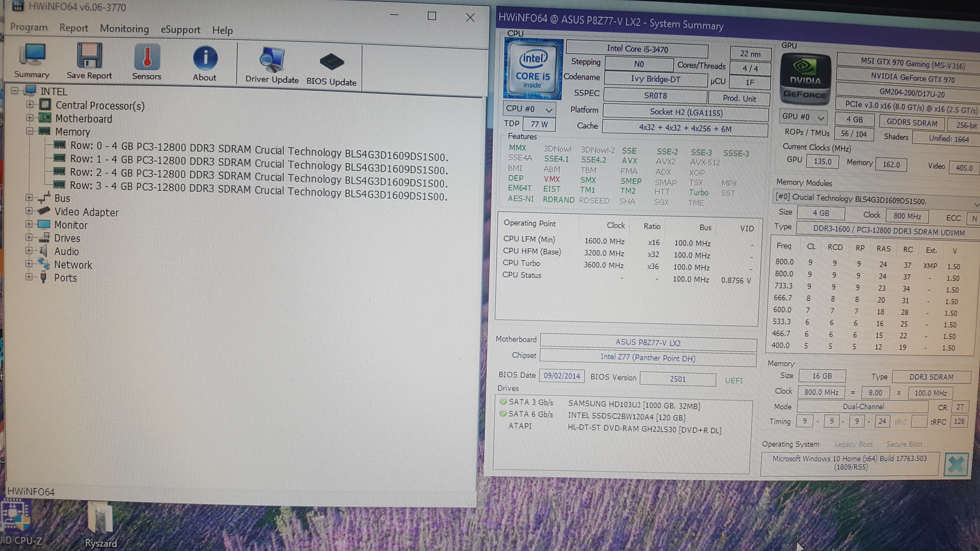The image size is (980, 551).
Task: Maximize the HWiNFO64 main window
Action: point(432,16)
